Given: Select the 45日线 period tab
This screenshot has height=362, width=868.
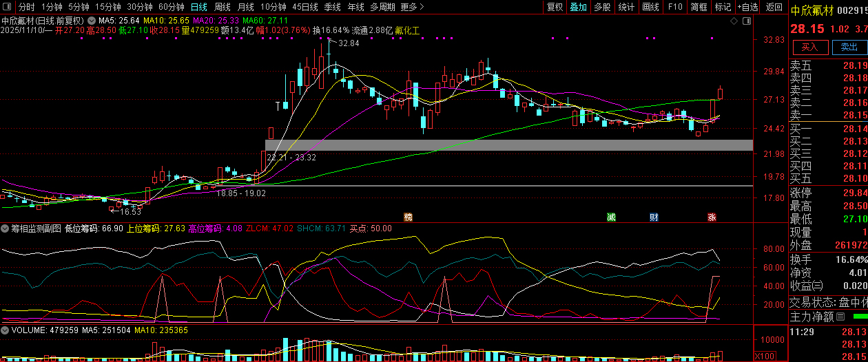Looking at the screenshot, I should 305,7.
